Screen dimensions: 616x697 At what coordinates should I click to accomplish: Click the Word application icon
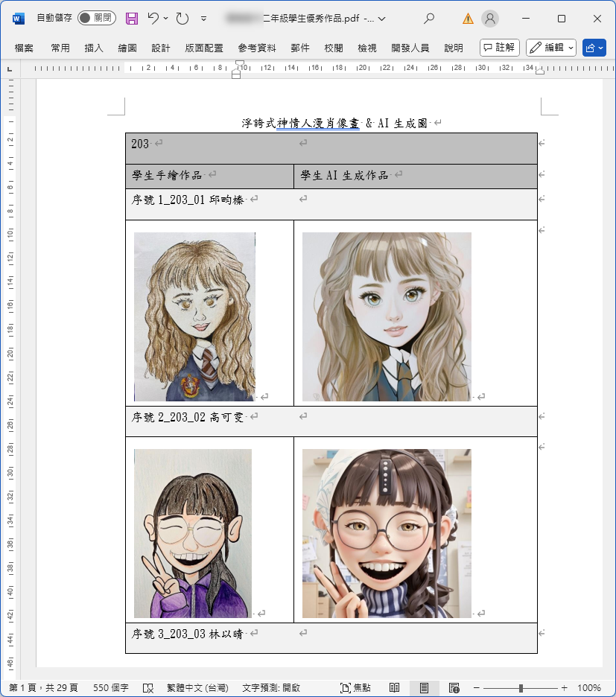(x=18, y=19)
